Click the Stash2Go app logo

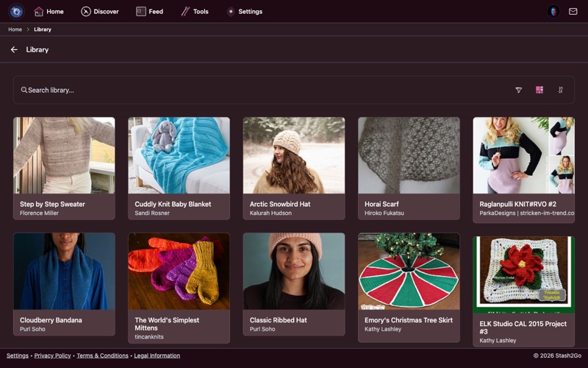(16, 11)
